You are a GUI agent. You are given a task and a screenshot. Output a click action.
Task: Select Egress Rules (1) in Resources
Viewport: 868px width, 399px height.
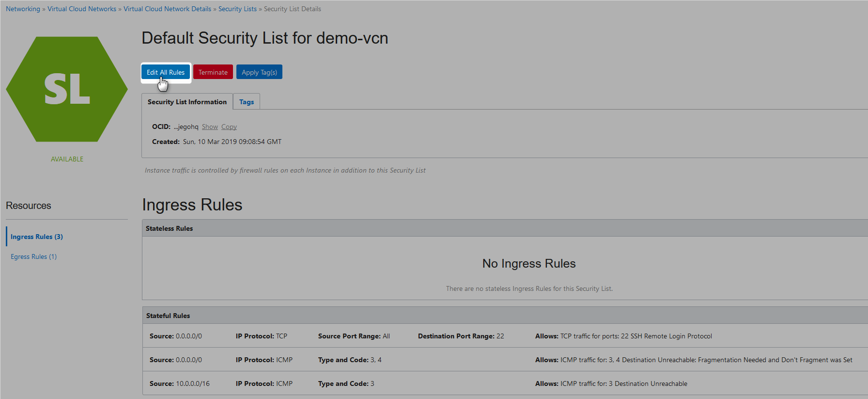[x=33, y=256]
